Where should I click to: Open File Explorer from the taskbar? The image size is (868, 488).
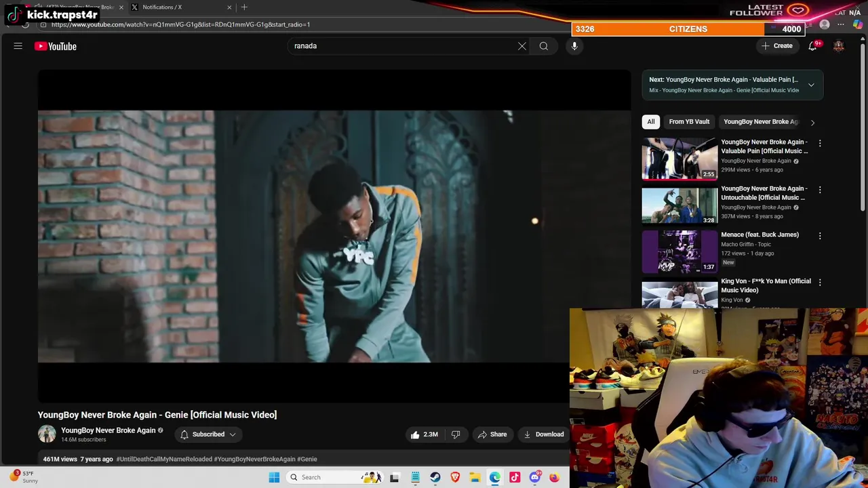475,477
